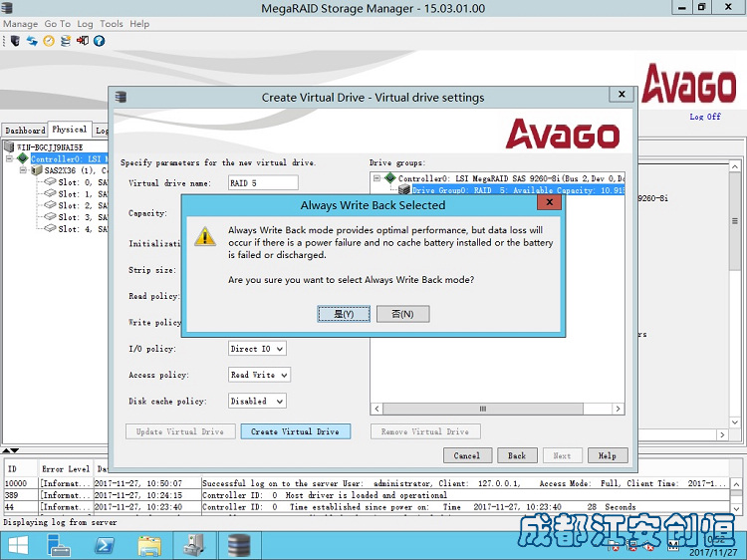
Task: Click the ID column header in the log
Action: 21,468
